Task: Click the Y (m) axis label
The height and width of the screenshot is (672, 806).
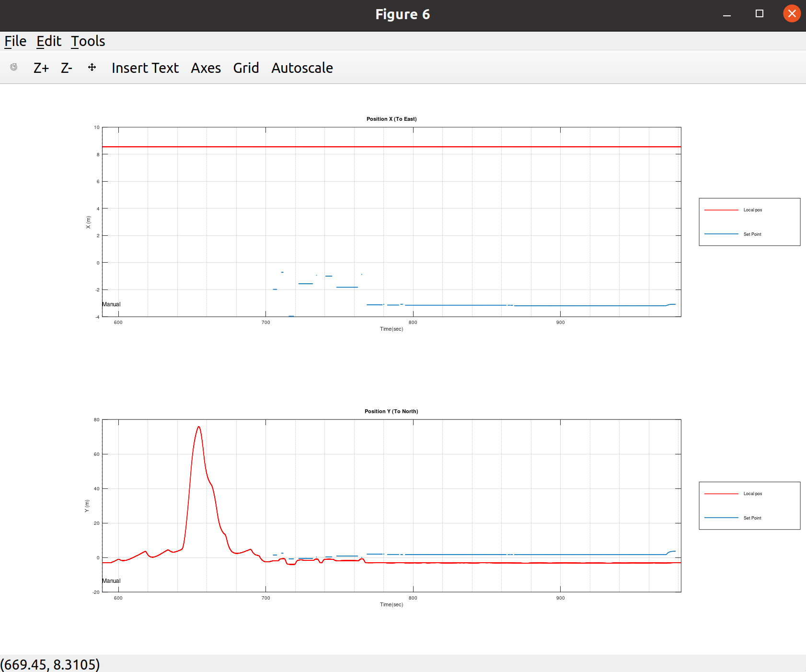Action: point(87,506)
